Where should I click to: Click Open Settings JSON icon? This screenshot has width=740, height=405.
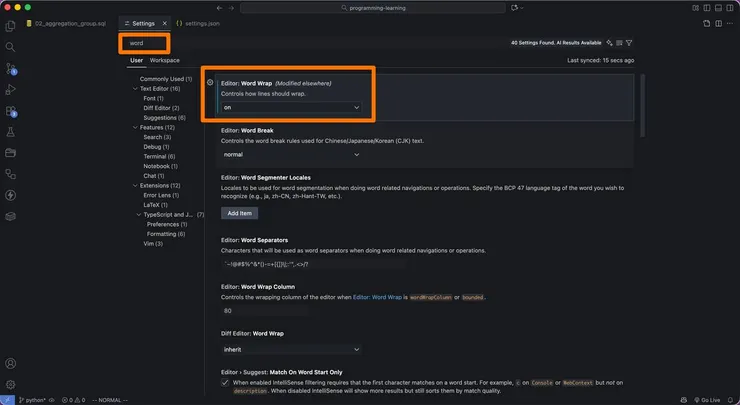click(x=706, y=23)
